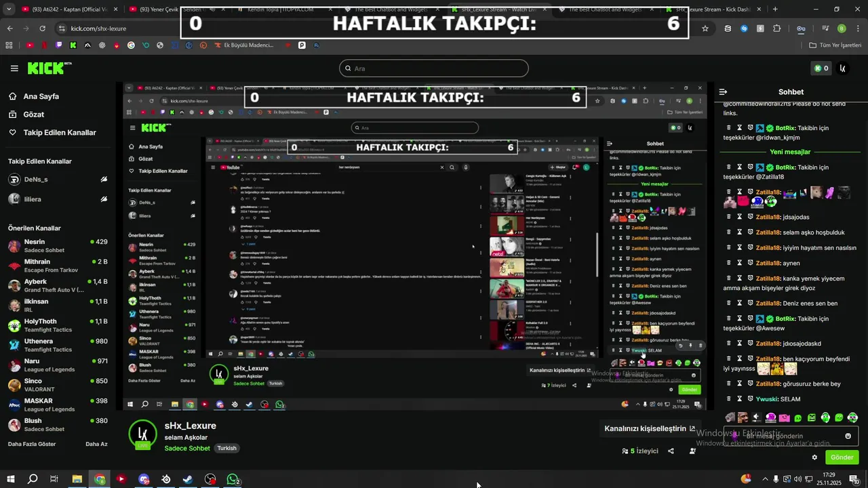
Task: Open Tüm Yer İşaretleri folder
Action: point(835,45)
